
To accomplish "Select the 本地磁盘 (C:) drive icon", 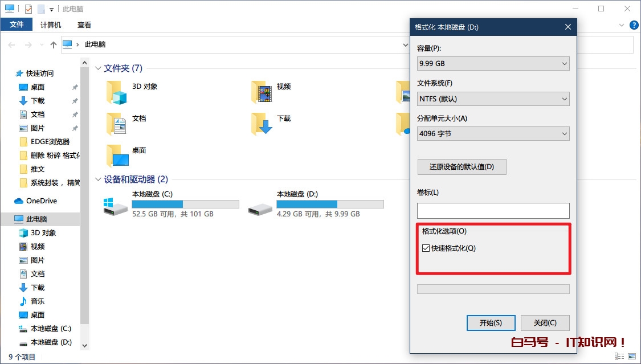I will [x=115, y=206].
